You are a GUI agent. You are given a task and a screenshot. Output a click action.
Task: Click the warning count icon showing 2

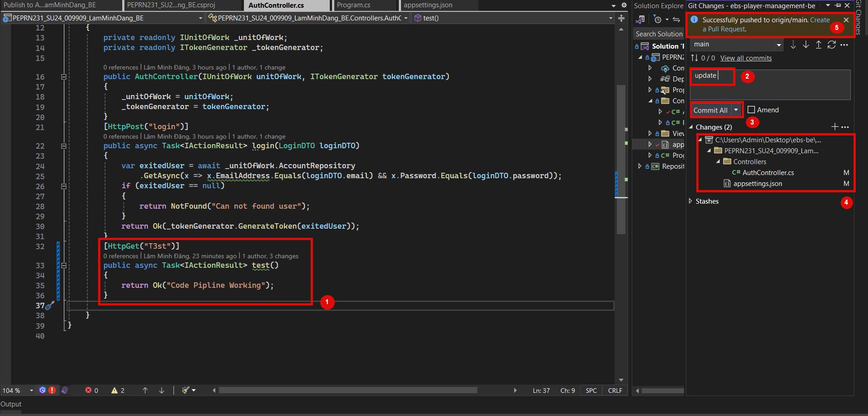tap(114, 390)
